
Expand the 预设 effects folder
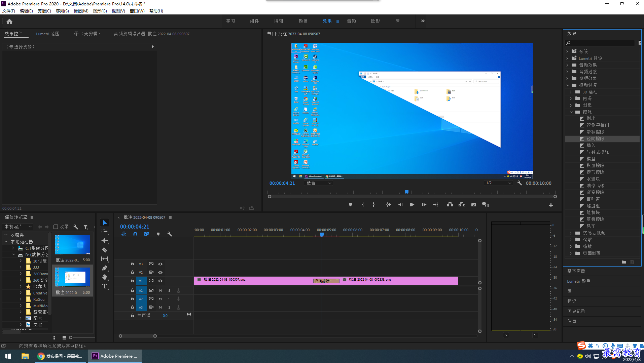tap(567, 51)
